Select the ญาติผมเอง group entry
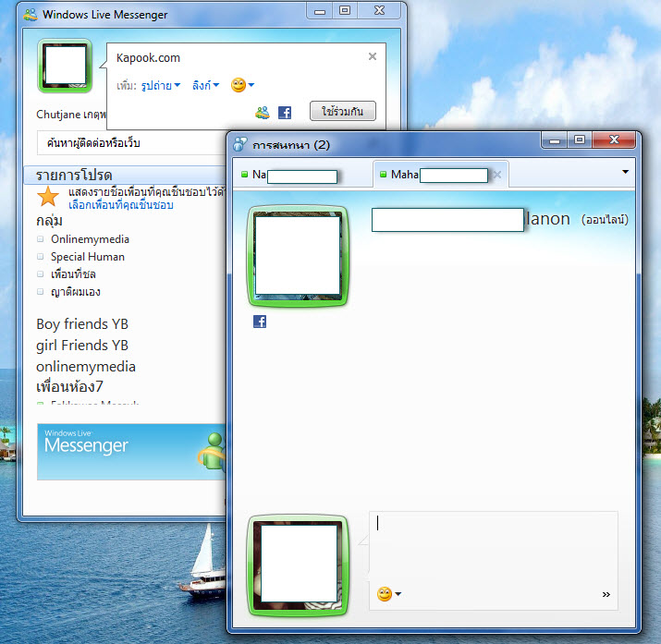The height and width of the screenshot is (644, 661). pos(76,292)
